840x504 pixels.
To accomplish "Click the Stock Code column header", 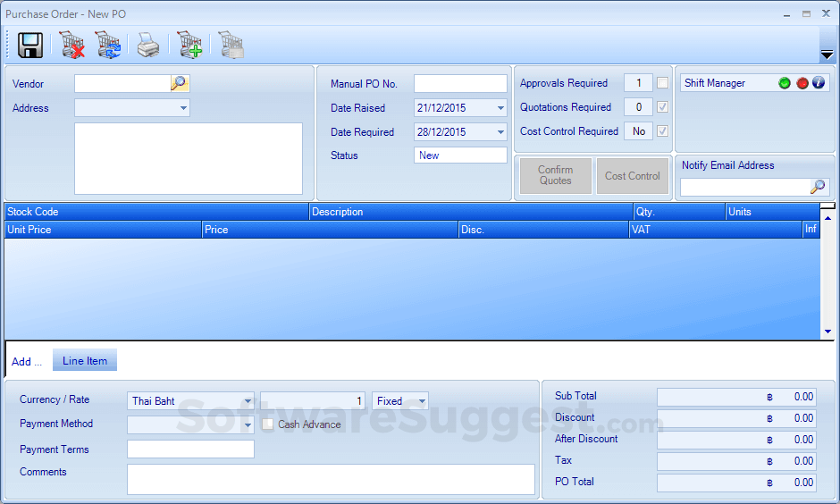I will [157, 212].
